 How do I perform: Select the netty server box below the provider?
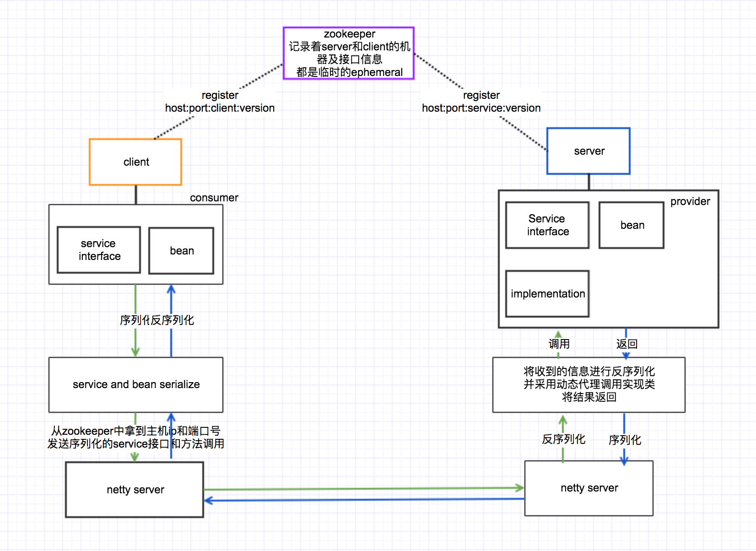click(589, 488)
